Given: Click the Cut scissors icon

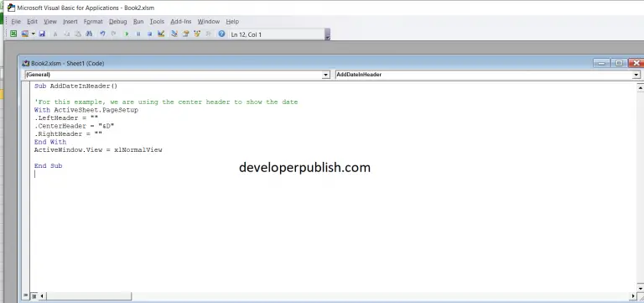Looking at the screenshot, I should (55, 34).
